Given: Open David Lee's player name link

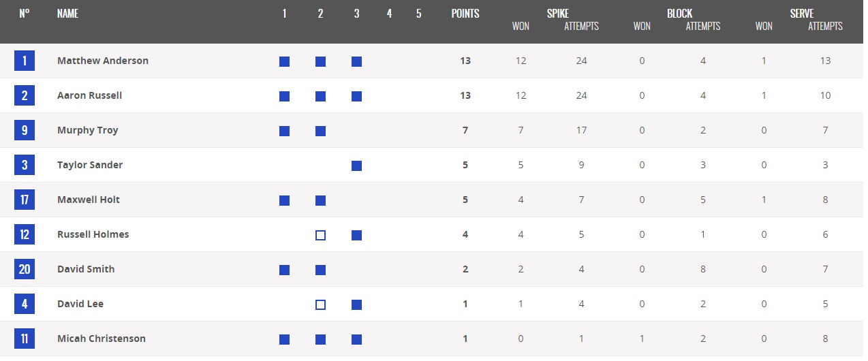Looking at the screenshot, I should tap(80, 304).
